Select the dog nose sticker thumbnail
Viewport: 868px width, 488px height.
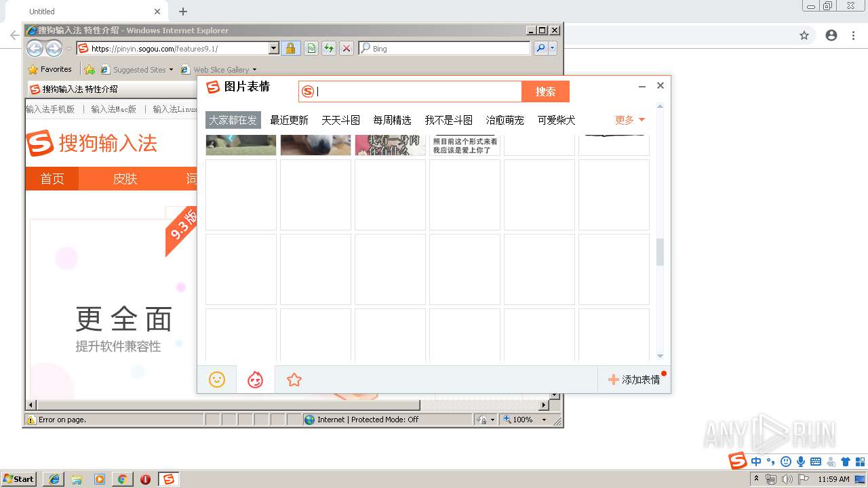316,145
